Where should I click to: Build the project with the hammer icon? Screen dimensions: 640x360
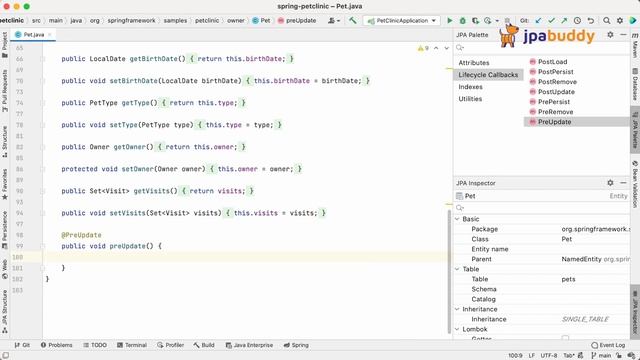353,20
